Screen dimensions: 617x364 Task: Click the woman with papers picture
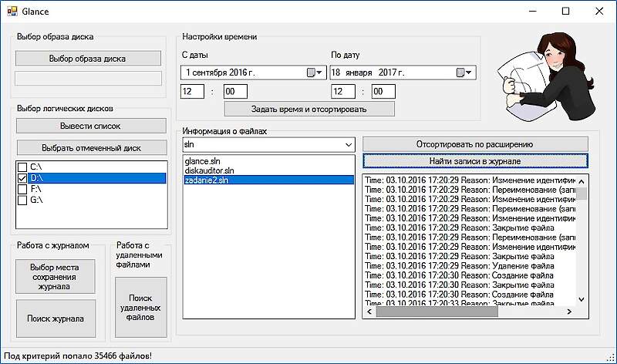point(545,77)
